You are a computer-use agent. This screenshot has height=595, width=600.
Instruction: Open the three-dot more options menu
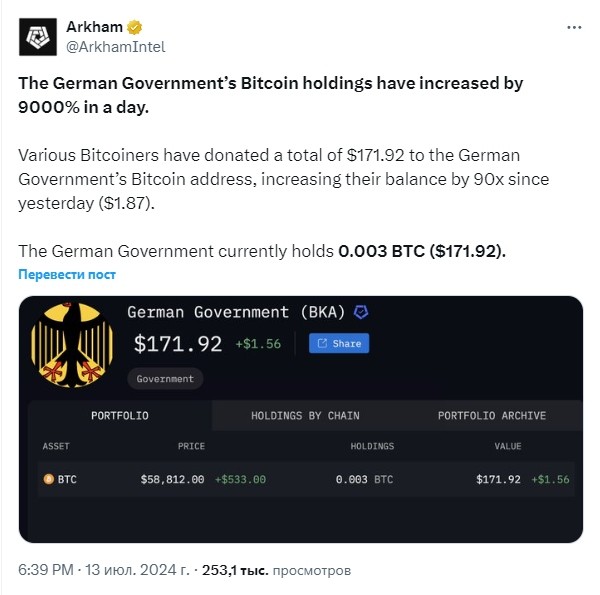click(x=574, y=28)
